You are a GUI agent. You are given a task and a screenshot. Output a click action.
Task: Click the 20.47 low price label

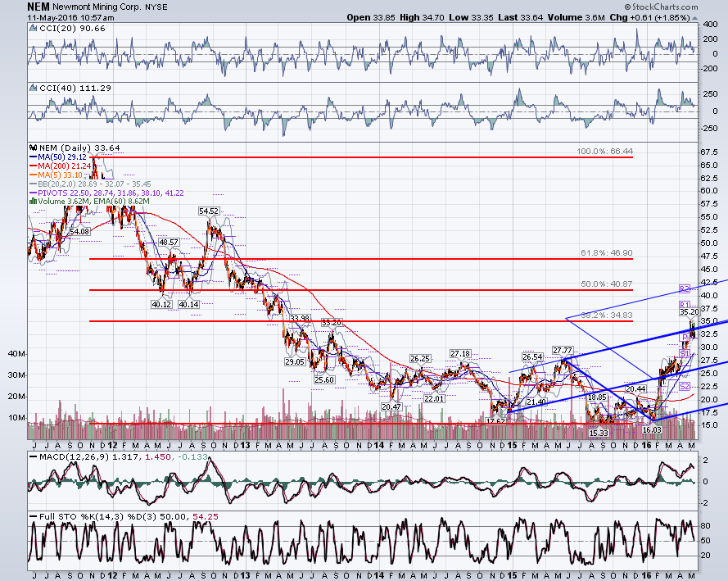(391, 406)
